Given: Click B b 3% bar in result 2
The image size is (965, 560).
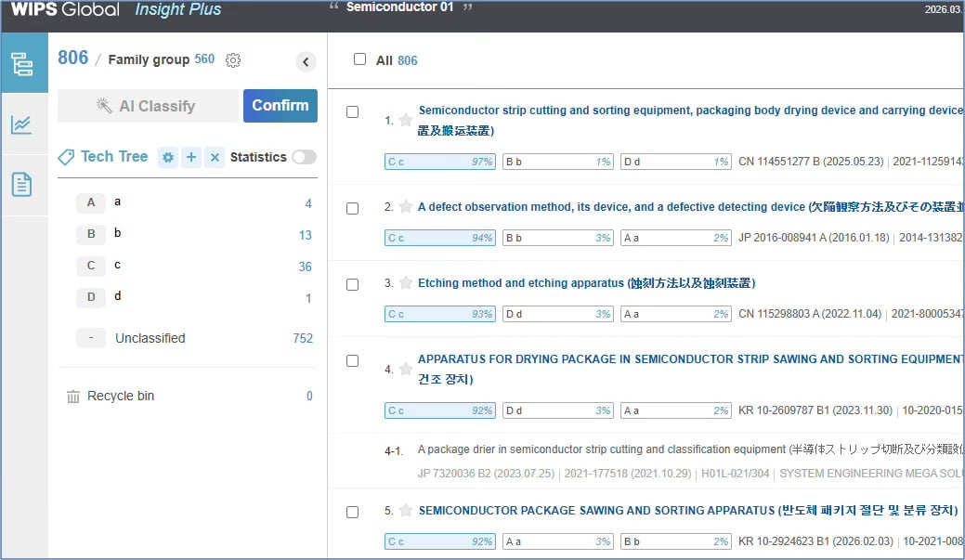Looking at the screenshot, I should coord(558,238).
